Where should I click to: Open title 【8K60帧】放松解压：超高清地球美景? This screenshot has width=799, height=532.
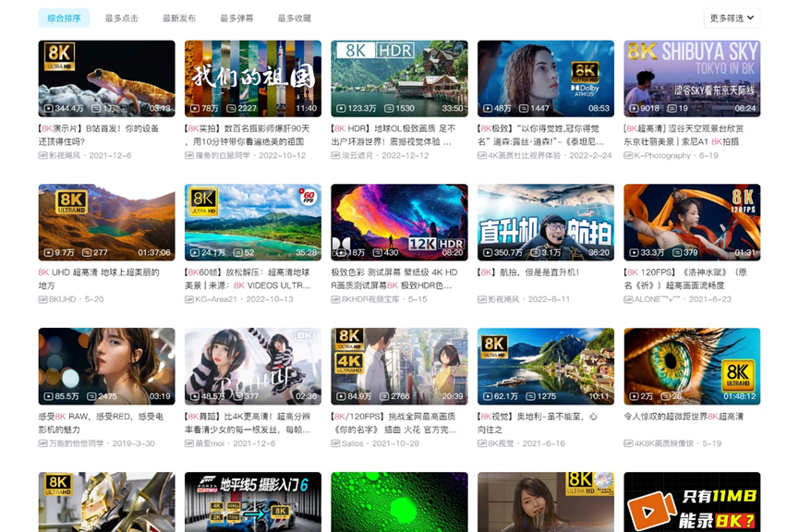tap(248, 279)
